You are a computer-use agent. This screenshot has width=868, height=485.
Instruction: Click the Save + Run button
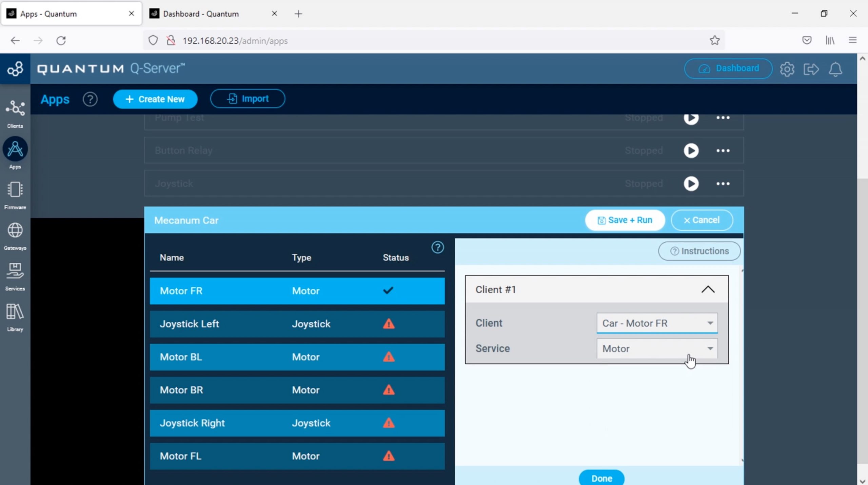[625, 220]
